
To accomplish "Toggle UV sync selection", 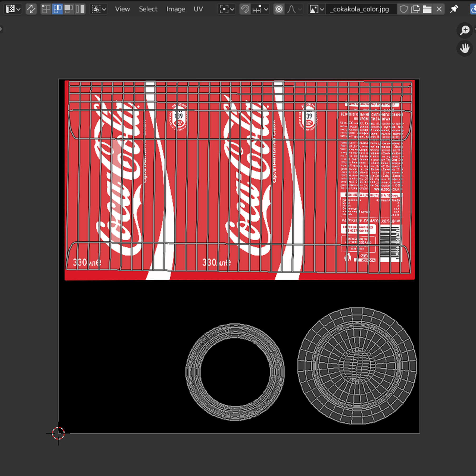I will coord(31,9).
